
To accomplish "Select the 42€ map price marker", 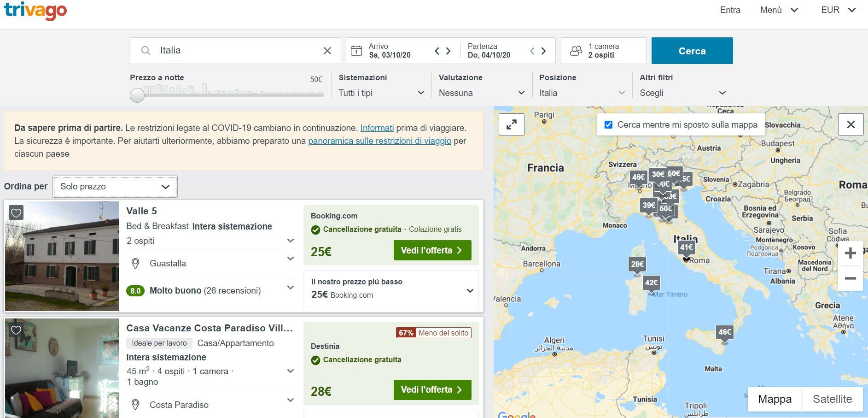I will point(652,283).
